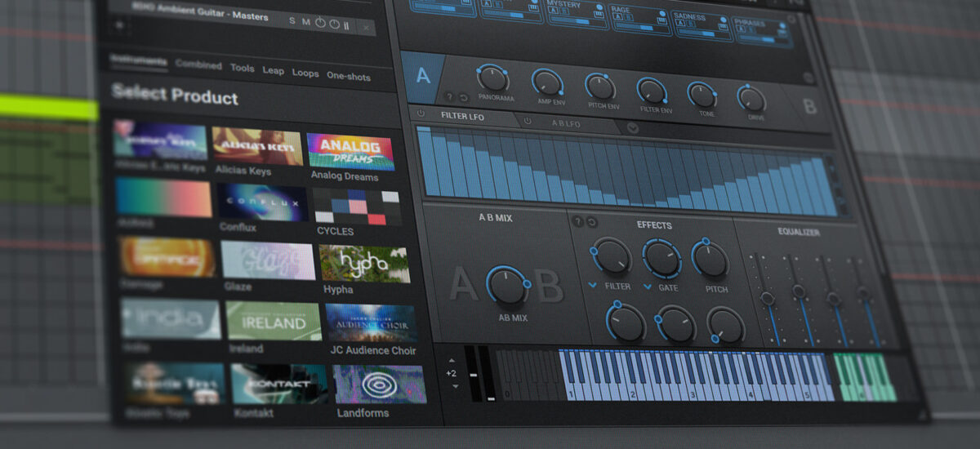Select the One-shots tab
The width and height of the screenshot is (980, 449).
[349, 77]
